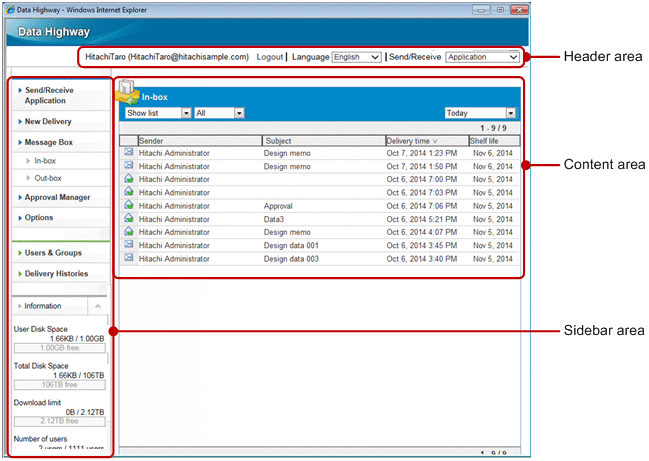Click opened-mail icon of the Approval message
This screenshot has height=461, width=649.
pyautogui.click(x=128, y=205)
